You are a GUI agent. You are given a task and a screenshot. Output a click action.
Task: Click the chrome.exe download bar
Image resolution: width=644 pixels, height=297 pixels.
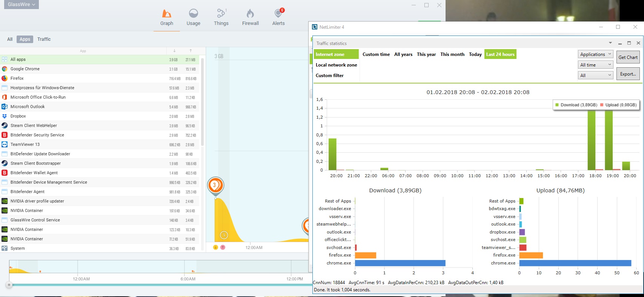point(400,263)
